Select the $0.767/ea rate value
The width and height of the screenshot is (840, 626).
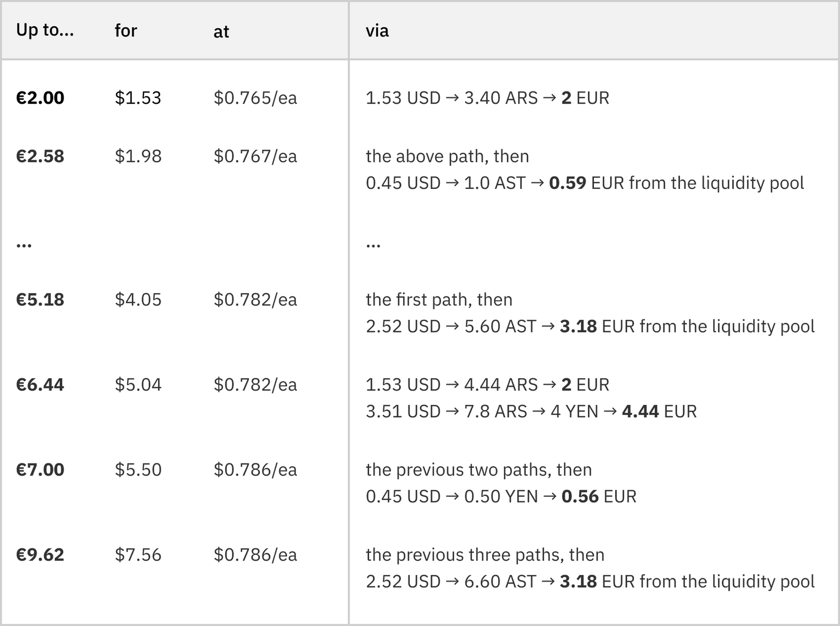255,156
